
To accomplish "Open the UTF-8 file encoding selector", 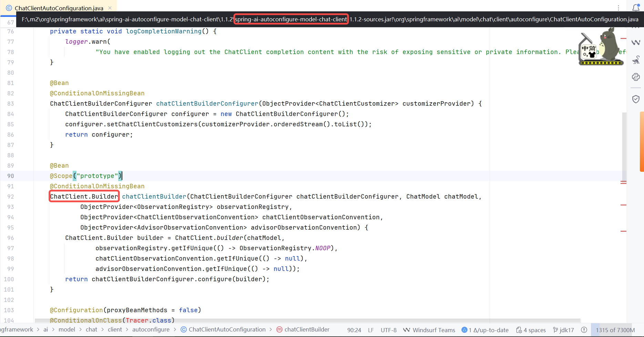I will 388,330.
